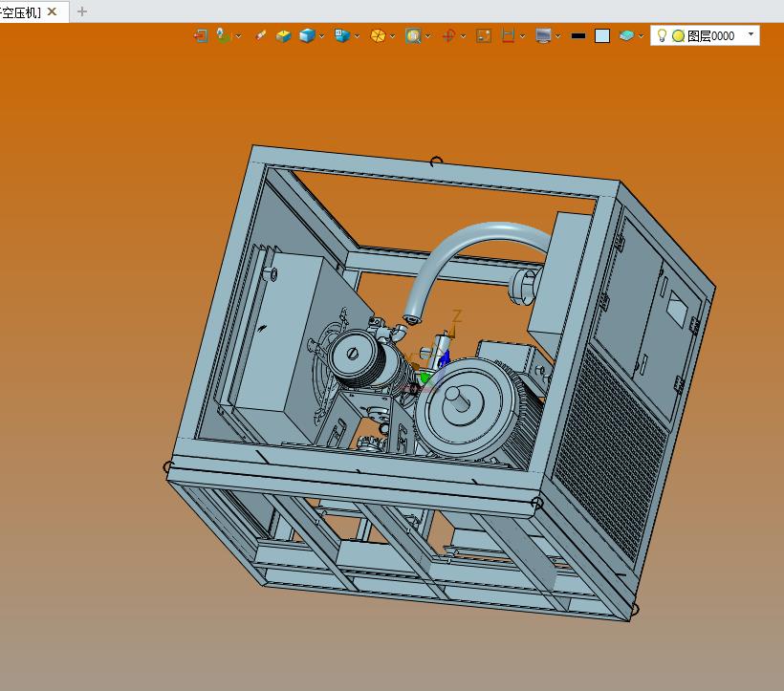
Task: Open a new tab with the plus button
Action: [x=82, y=11]
